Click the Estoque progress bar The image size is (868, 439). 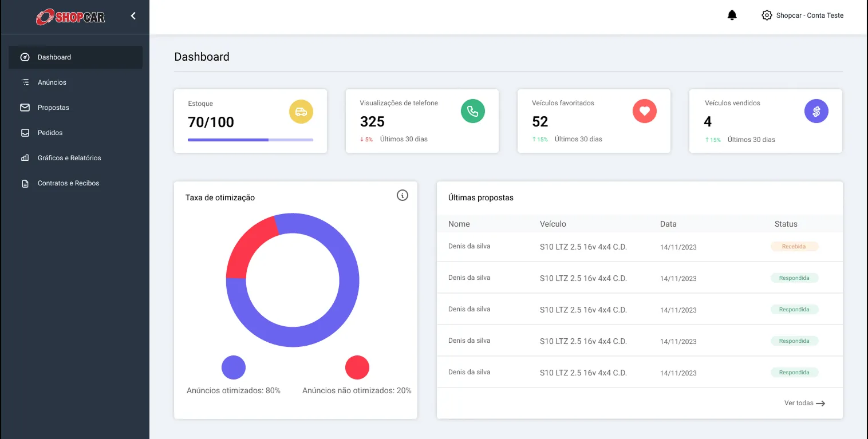250,140
